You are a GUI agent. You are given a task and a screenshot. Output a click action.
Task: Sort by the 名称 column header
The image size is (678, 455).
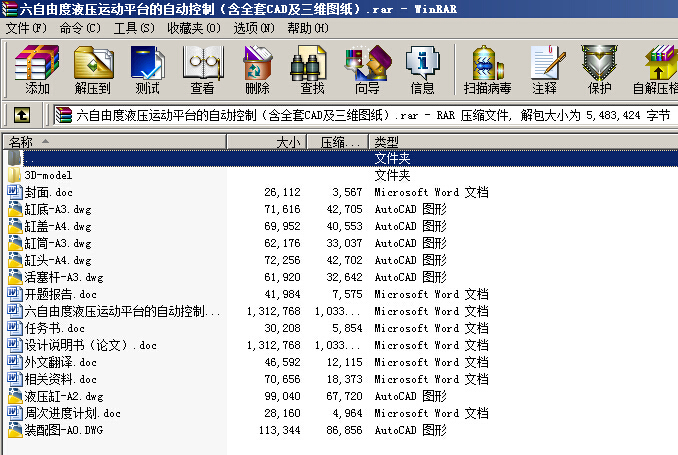coord(115,141)
